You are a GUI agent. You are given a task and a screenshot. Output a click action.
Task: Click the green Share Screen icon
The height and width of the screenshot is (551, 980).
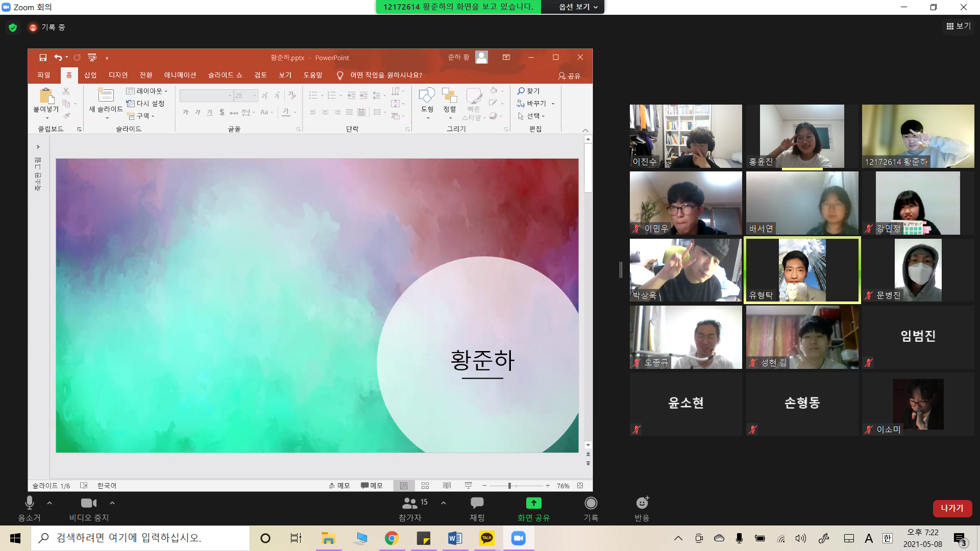coord(533,504)
